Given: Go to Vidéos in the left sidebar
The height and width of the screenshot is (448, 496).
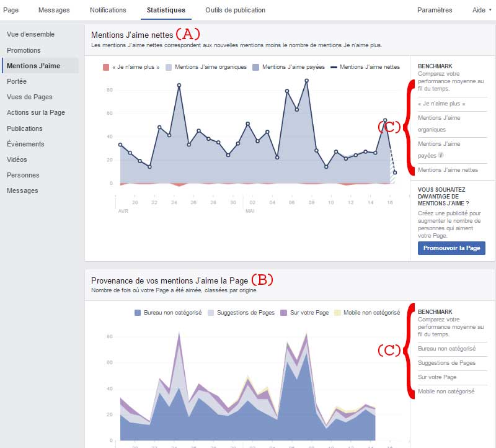Looking at the screenshot, I should (17, 159).
